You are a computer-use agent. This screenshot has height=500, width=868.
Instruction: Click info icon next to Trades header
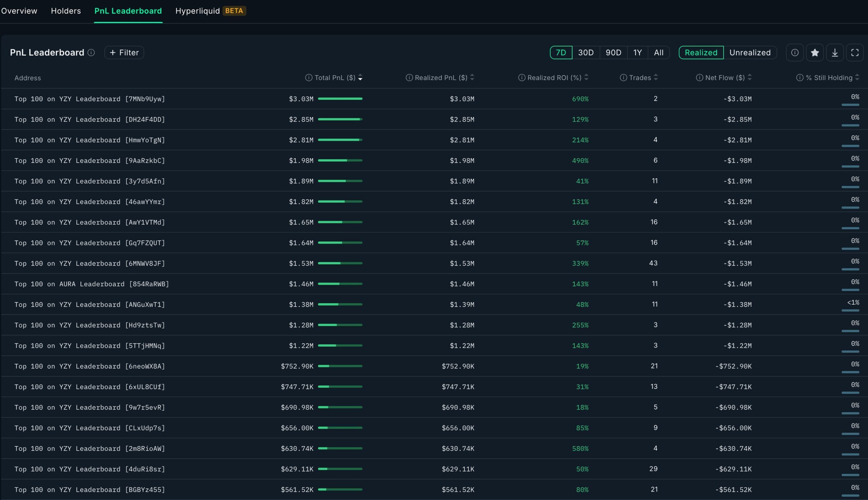[x=623, y=78]
